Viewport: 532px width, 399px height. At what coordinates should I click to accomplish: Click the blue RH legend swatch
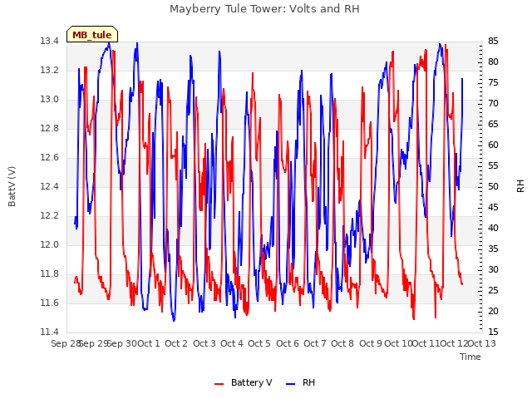[290, 384]
